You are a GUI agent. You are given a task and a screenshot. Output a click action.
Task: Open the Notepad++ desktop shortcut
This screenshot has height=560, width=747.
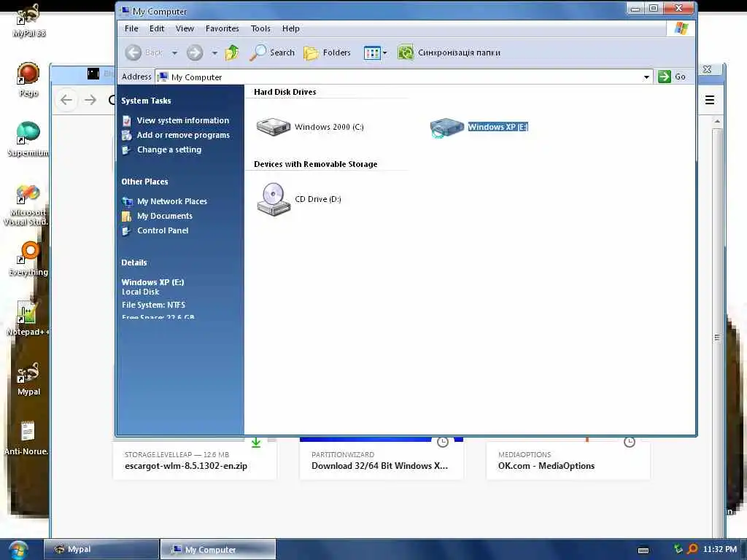tap(28, 318)
